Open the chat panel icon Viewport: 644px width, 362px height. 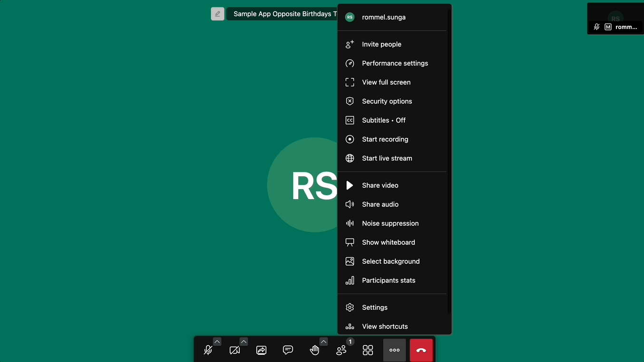point(288,350)
